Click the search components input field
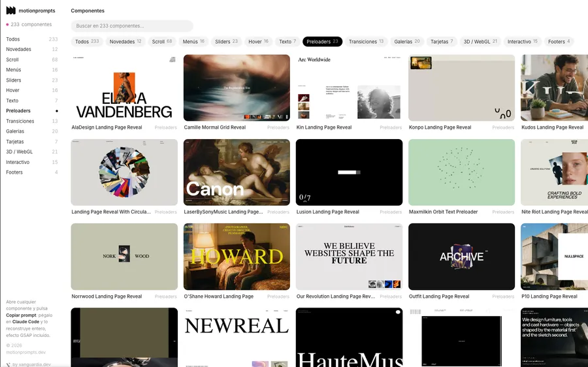This screenshot has width=588, height=367. click(x=132, y=26)
